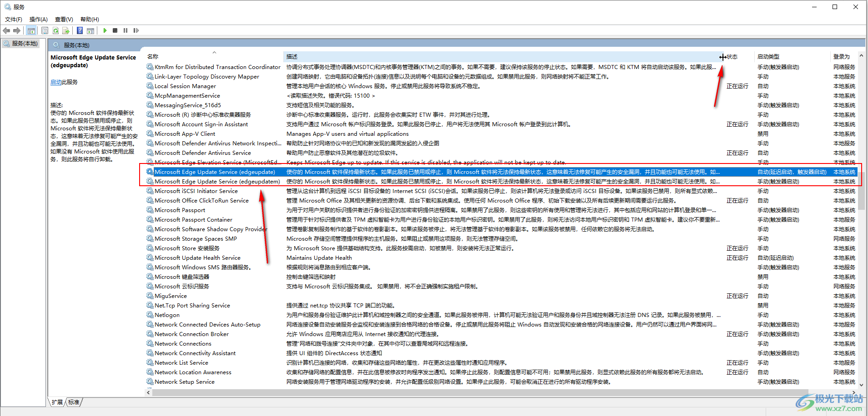
Task: Click gear icon of Local Session Manager
Action: [x=150, y=86]
